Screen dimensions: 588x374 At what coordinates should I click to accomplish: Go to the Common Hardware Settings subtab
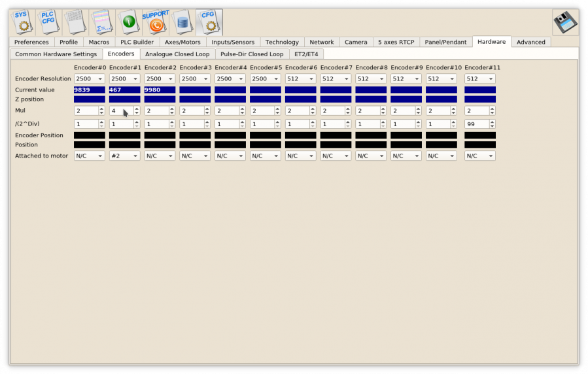click(x=56, y=54)
